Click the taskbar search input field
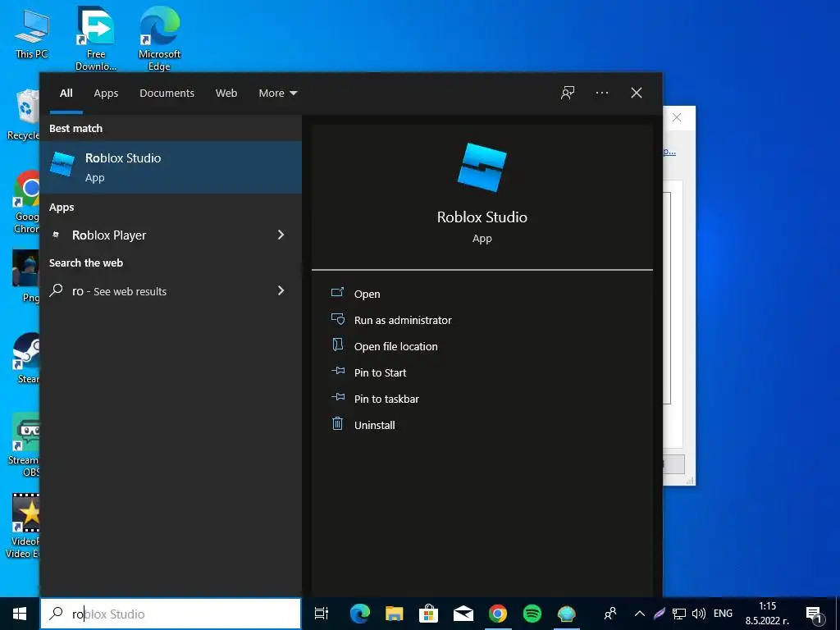The image size is (840, 630). [171, 614]
